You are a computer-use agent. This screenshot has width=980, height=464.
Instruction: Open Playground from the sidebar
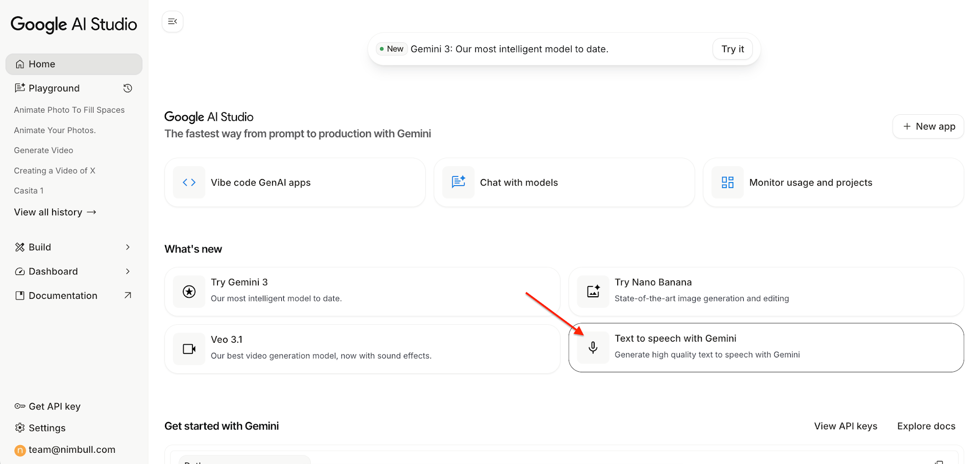pos(54,88)
